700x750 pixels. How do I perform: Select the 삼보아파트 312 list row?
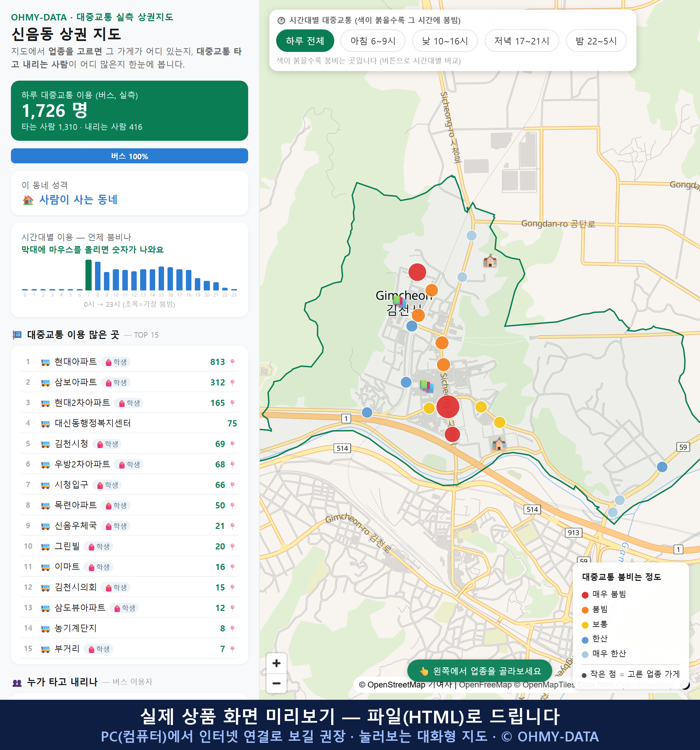coord(130,383)
